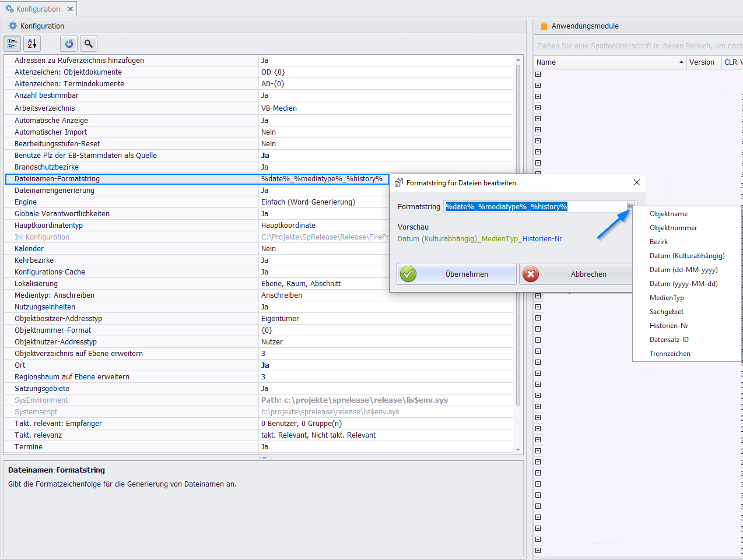Choose Objektname from the placeholder menu
The image size is (743, 560).
click(668, 214)
